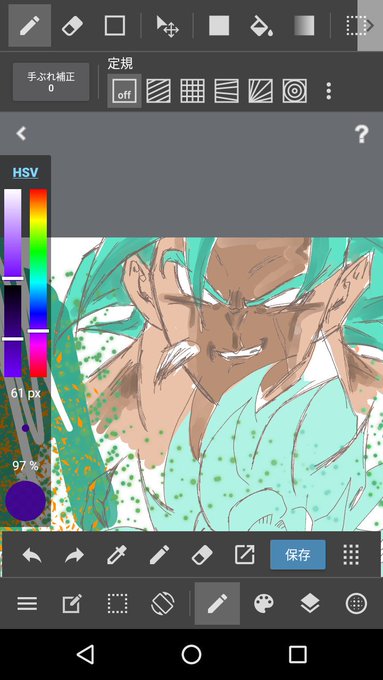Pick a hue on the rainbow slider
Screen dimensions: 383x680
[38, 283]
